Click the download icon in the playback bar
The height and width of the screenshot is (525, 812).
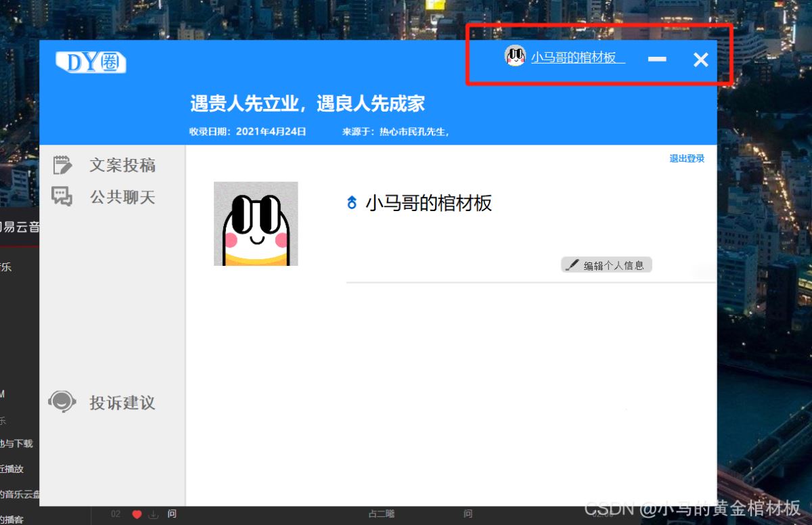point(153,513)
